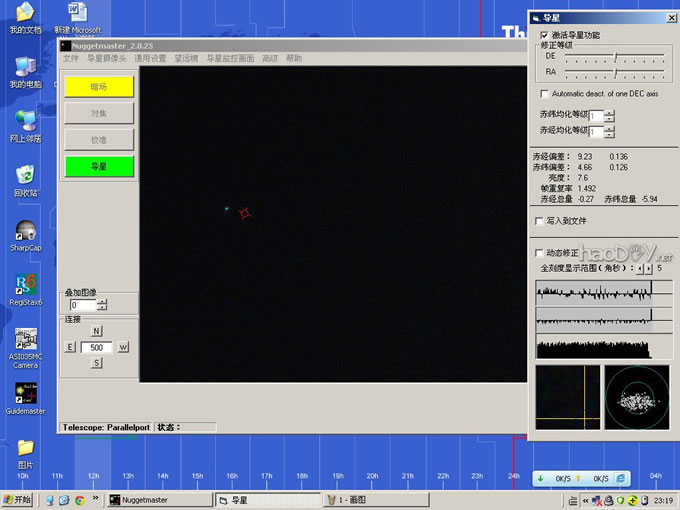
Task: Click the green 导星 button
Action: click(x=98, y=166)
